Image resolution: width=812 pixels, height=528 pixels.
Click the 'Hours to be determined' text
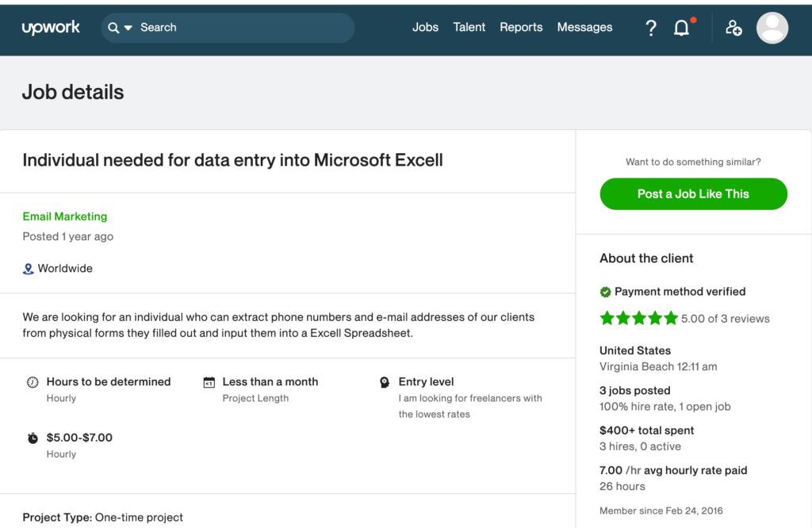click(x=108, y=381)
